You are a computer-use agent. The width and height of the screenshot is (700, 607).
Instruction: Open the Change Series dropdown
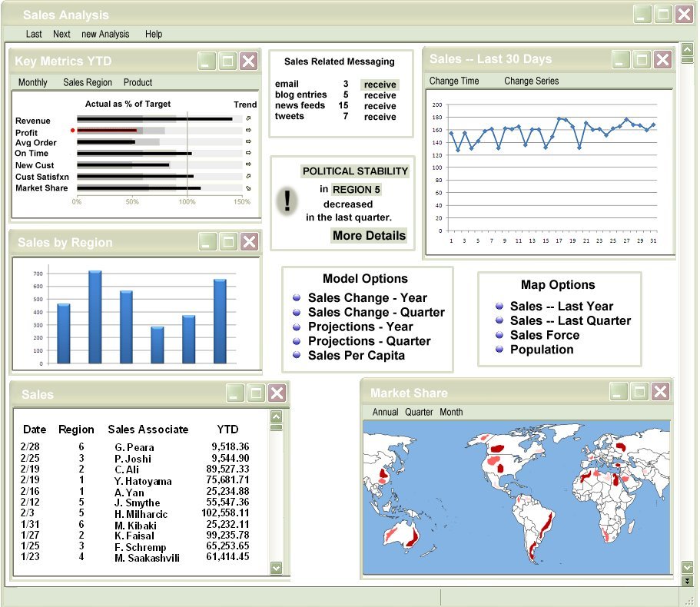531,81
